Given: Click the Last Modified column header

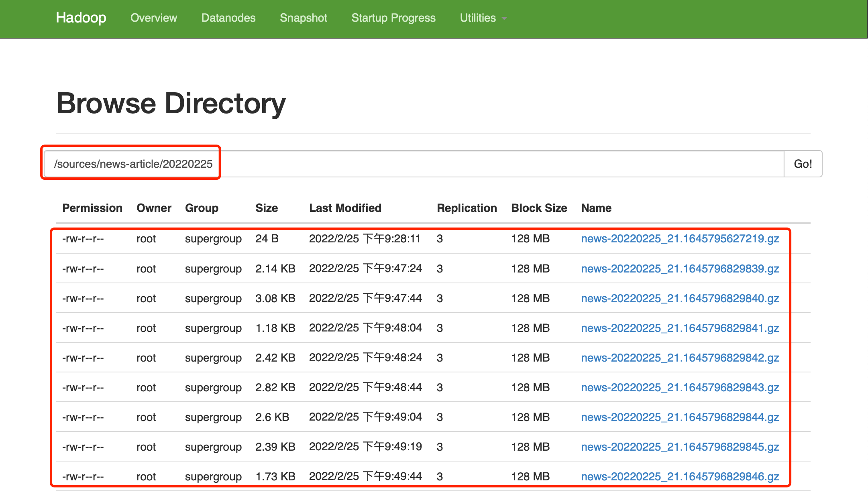Looking at the screenshot, I should [x=345, y=208].
